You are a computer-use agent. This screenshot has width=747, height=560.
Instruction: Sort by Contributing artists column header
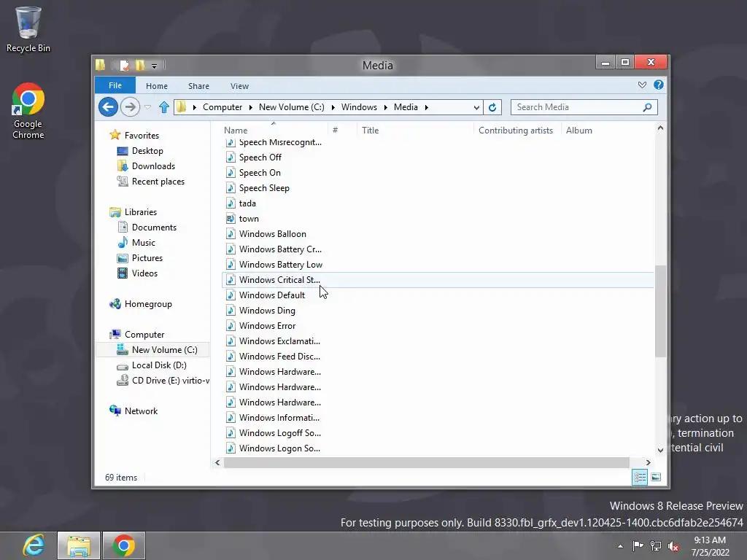click(518, 130)
